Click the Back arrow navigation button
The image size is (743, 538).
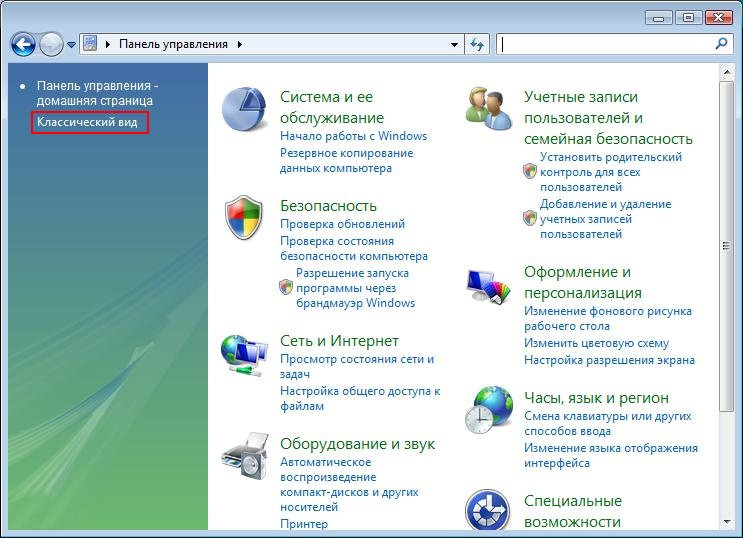[22, 45]
